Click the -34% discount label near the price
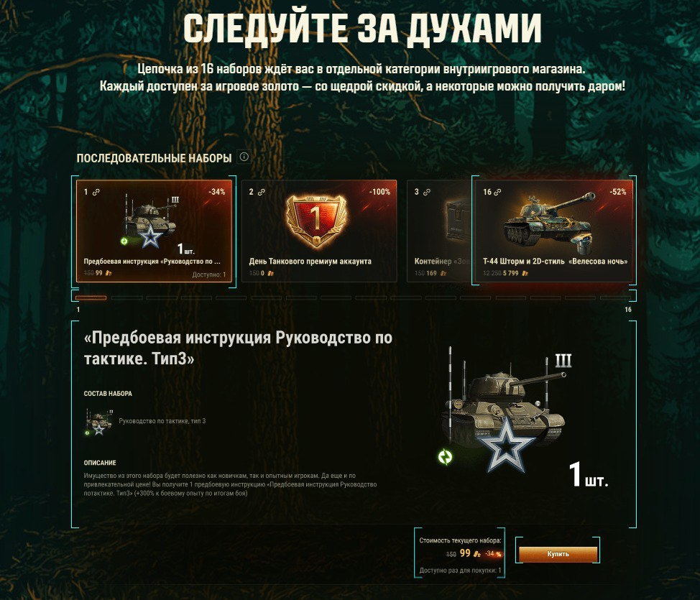Screen dimensions: 700x600 pyautogui.click(x=493, y=553)
